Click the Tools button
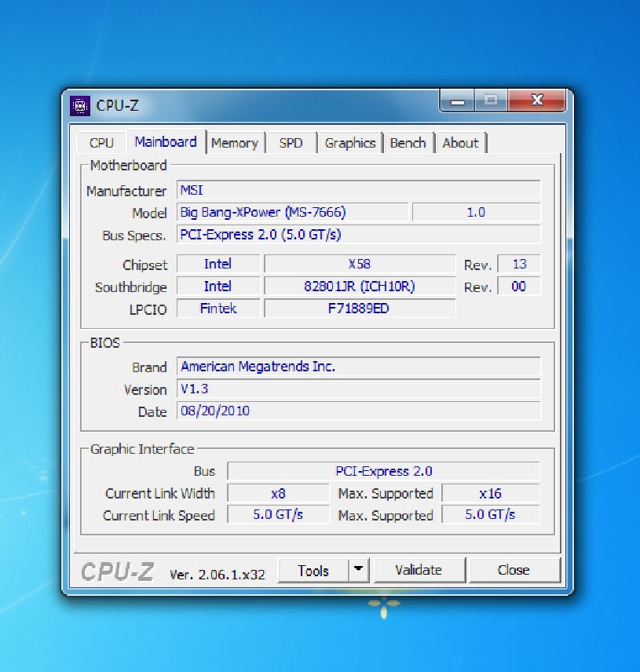Viewport: 640px width, 672px height. click(x=313, y=571)
